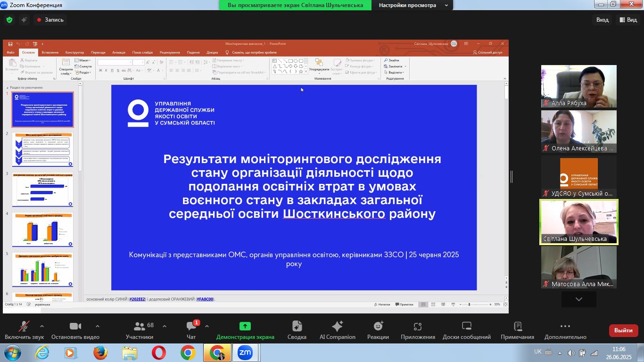Unmute the microphone
This screenshot has width=644, height=362.
(x=24, y=329)
